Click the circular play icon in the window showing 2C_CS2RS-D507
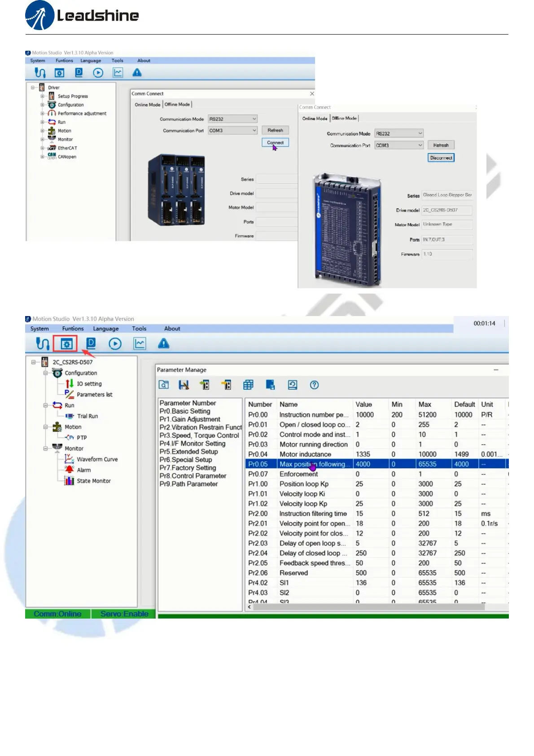Screen dimensions: 534x756 coord(115,344)
